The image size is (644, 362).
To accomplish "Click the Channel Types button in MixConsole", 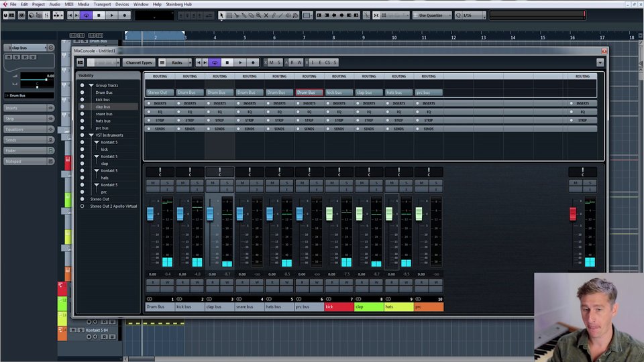I will [x=139, y=62].
